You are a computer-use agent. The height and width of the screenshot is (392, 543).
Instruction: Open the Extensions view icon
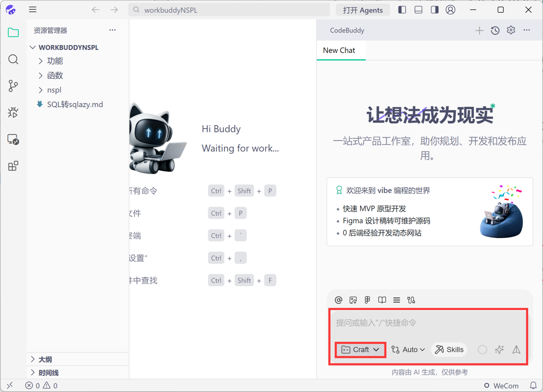coord(13,166)
